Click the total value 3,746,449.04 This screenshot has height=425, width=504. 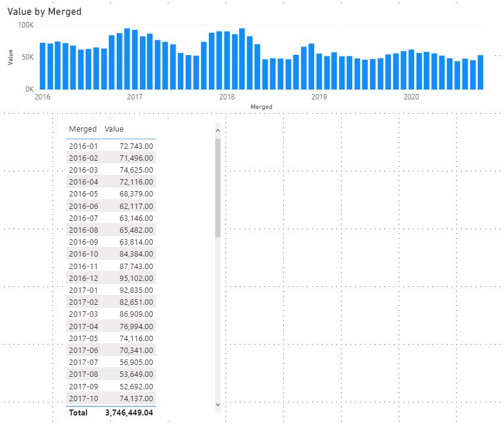coord(129,412)
